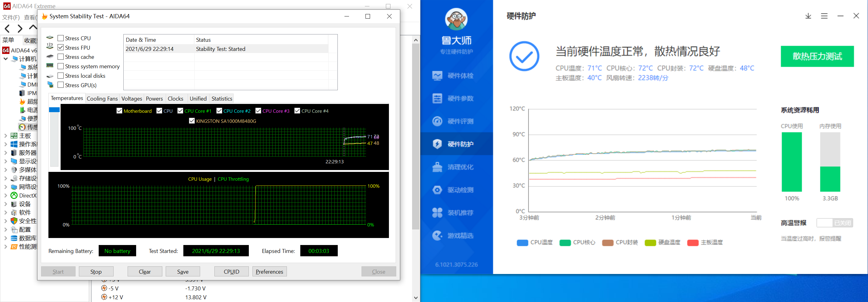This screenshot has height=302, width=868.
Task: Go forward in AIDA64 navigation
Action: (x=20, y=29)
